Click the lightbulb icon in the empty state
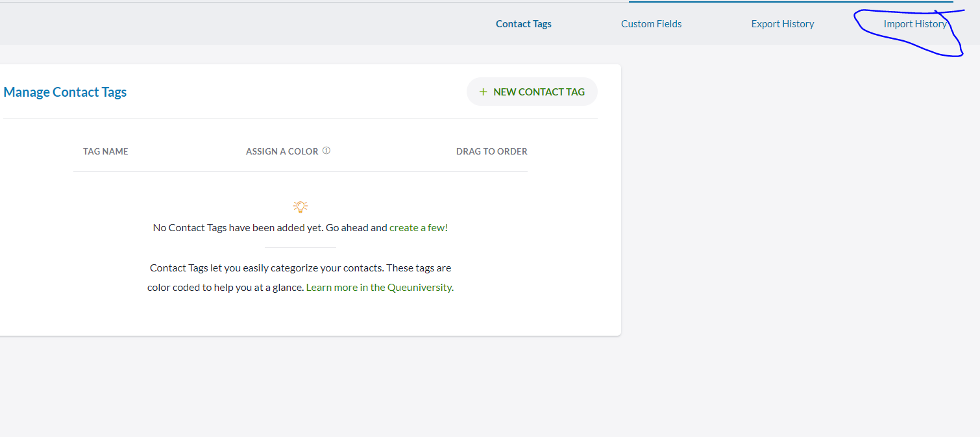Image resolution: width=980 pixels, height=437 pixels. [x=300, y=207]
